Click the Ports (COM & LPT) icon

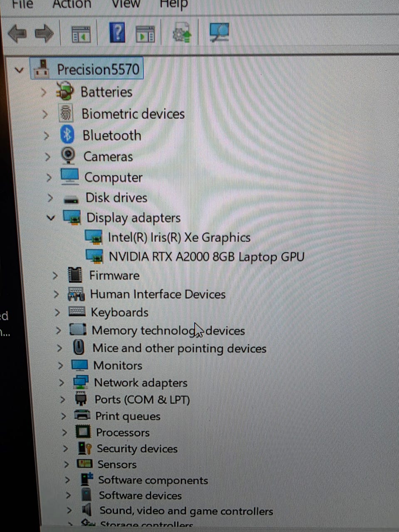(x=81, y=399)
